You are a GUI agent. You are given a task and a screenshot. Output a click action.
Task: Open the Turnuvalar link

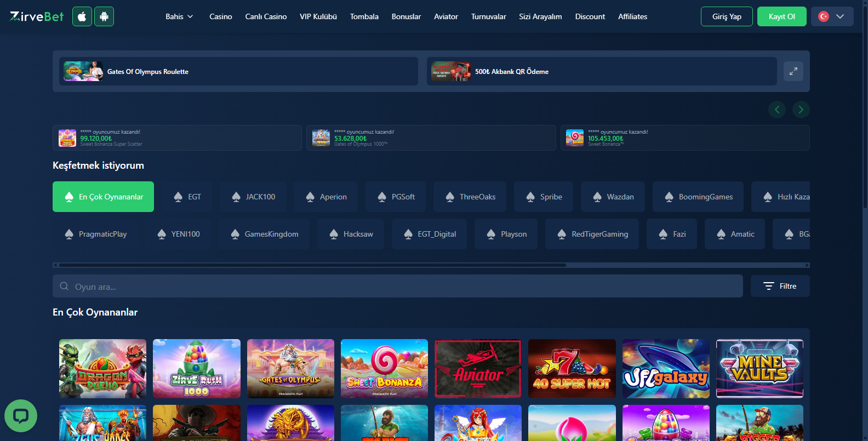click(x=489, y=16)
